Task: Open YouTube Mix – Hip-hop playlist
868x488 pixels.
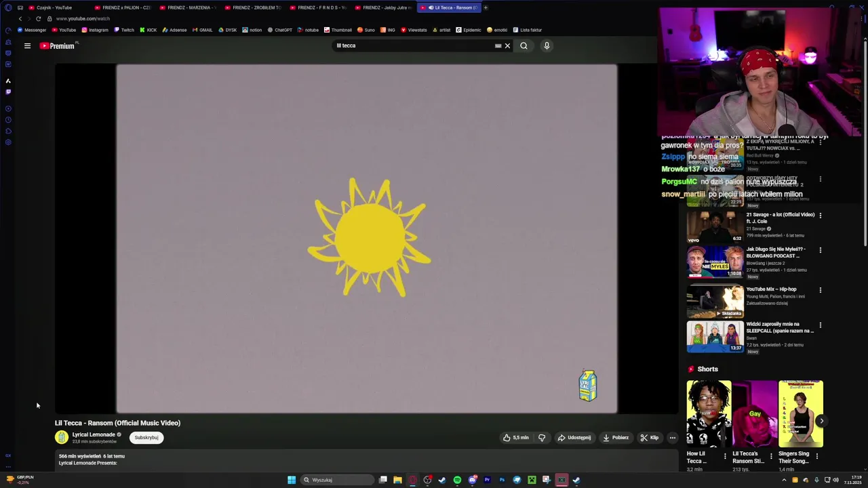Action: point(715,302)
